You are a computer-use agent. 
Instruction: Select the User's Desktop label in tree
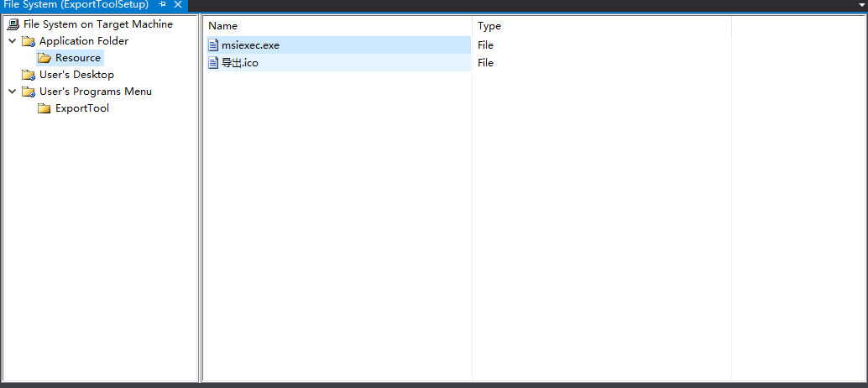coord(76,75)
